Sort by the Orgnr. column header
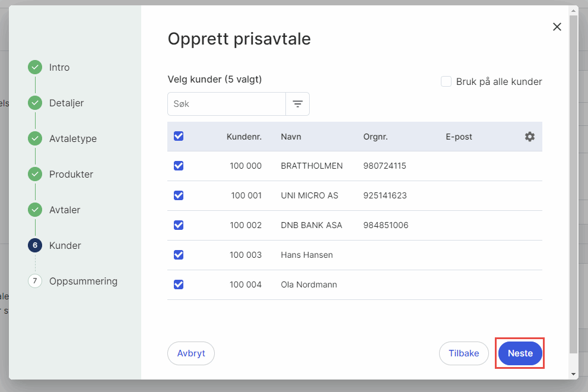The image size is (588, 392). pos(375,137)
